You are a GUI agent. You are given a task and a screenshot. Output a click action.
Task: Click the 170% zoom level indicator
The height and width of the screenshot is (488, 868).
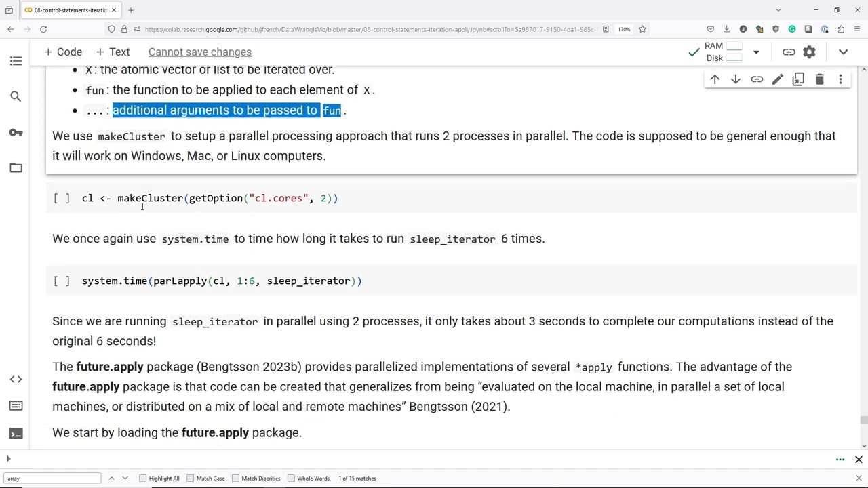point(624,29)
